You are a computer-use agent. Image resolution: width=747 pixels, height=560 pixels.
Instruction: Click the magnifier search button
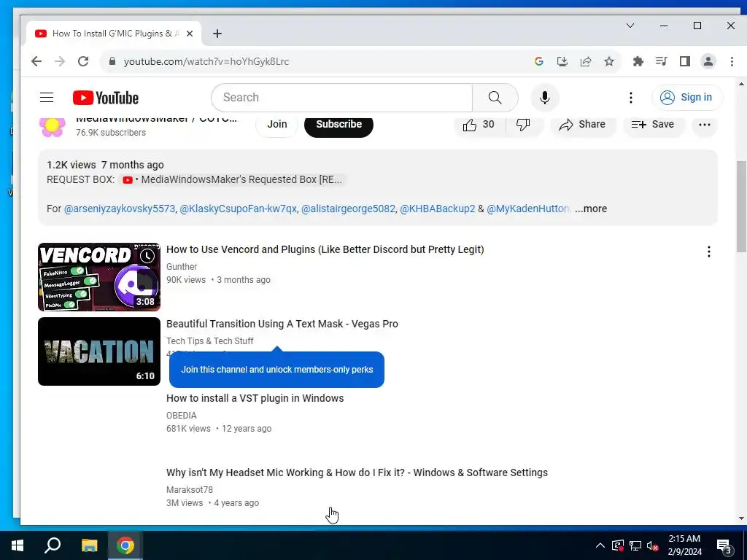(x=495, y=98)
